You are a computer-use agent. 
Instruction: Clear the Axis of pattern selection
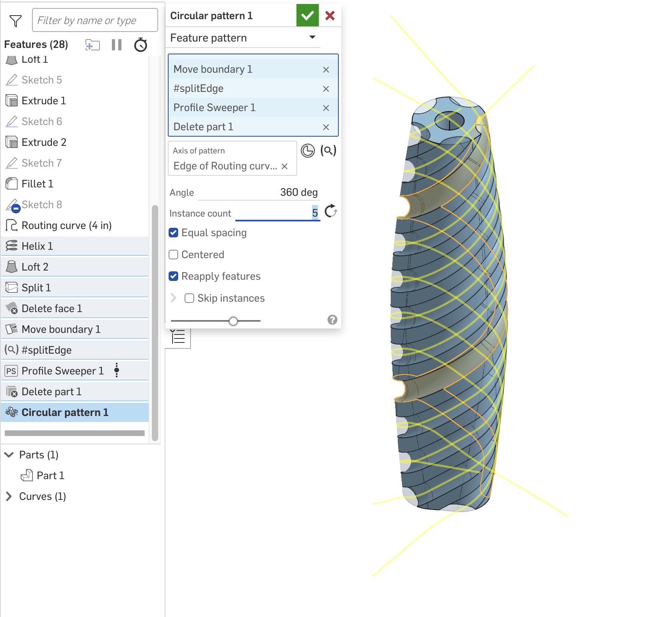284,166
